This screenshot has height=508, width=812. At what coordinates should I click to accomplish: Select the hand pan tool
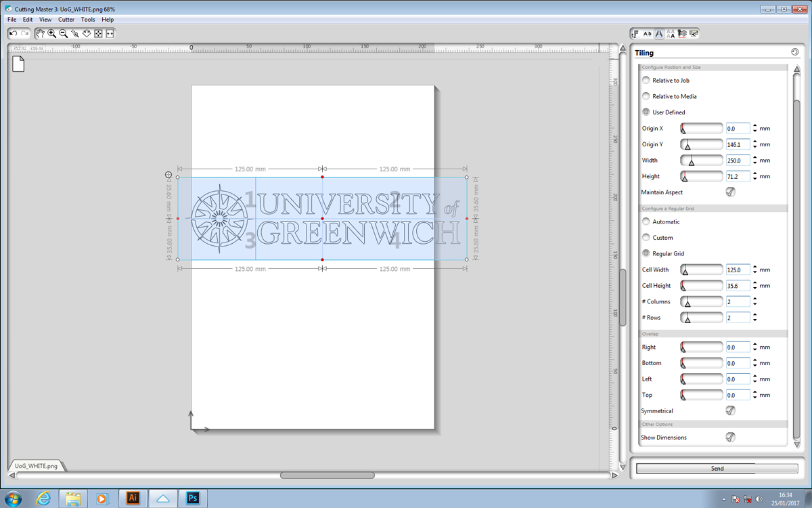click(x=41, y=33)
